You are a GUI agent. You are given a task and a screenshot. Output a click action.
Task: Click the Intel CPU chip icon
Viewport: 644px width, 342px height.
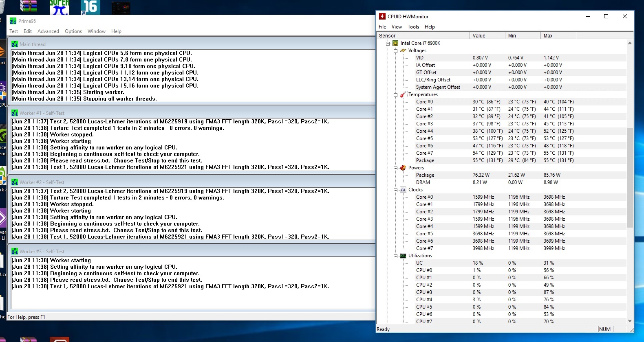click(x=395, y=43)
